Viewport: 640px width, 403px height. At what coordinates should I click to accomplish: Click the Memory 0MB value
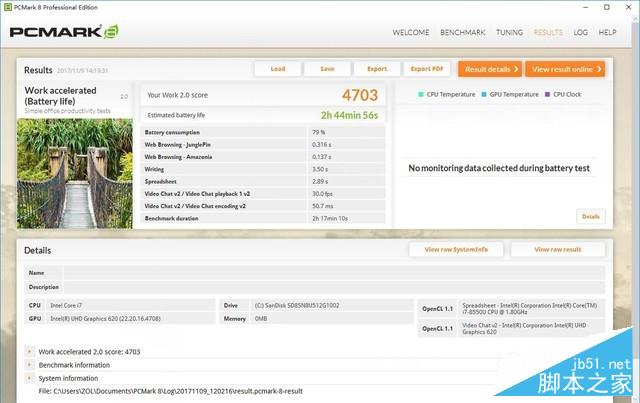pos(261,318)
